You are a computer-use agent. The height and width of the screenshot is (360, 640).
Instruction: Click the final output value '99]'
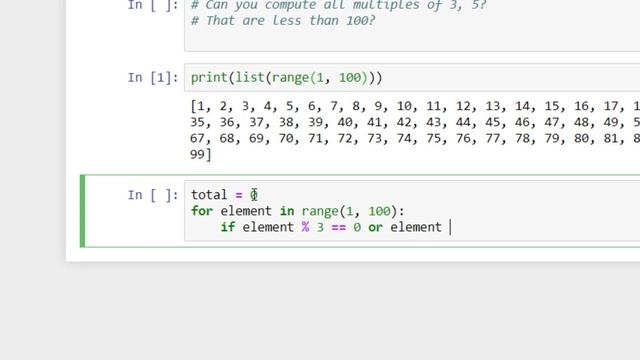[x=201, y=154]
